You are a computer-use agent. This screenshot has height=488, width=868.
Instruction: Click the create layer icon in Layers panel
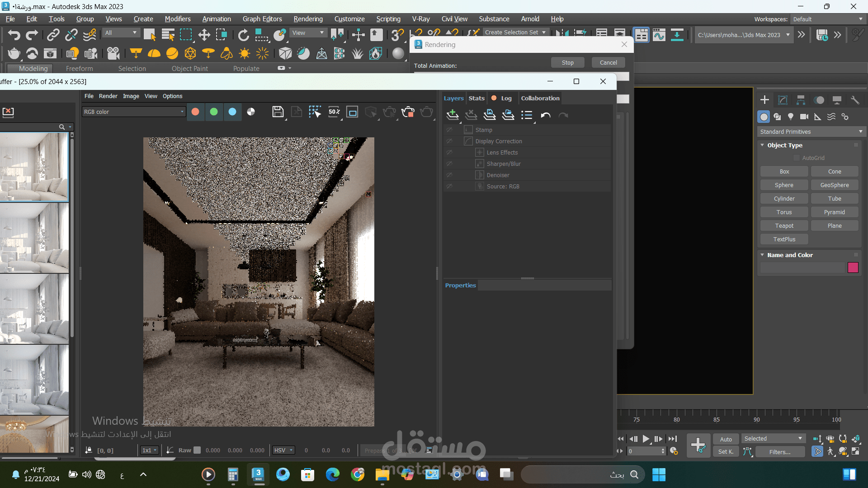(453, 115)
